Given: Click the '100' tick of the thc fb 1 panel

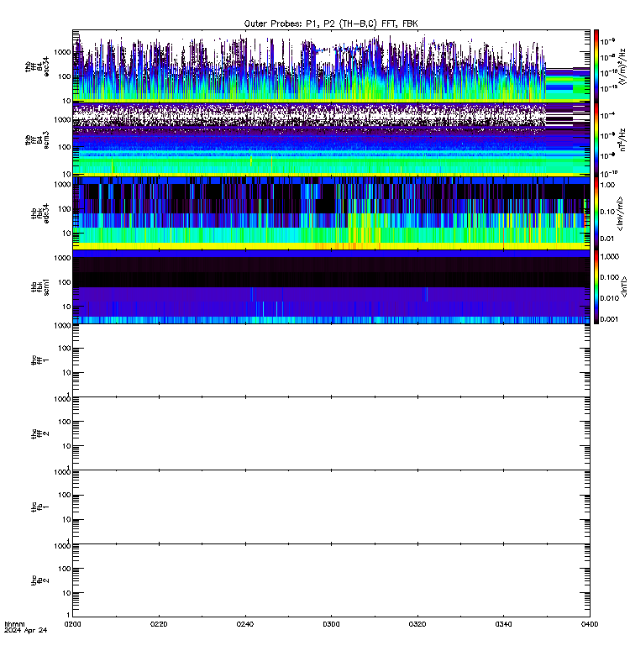Looking at the screenshot, I should [x=65, y=495].
